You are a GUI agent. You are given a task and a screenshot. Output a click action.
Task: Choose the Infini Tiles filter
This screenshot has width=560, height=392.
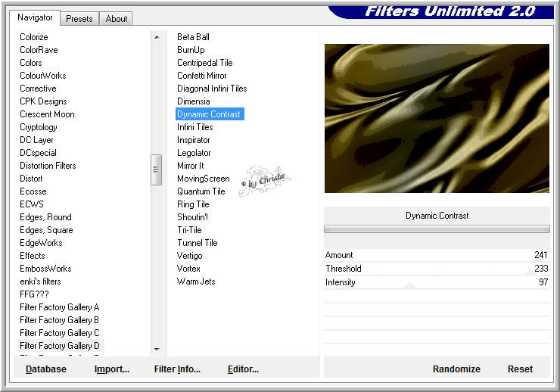coord(195,127)
